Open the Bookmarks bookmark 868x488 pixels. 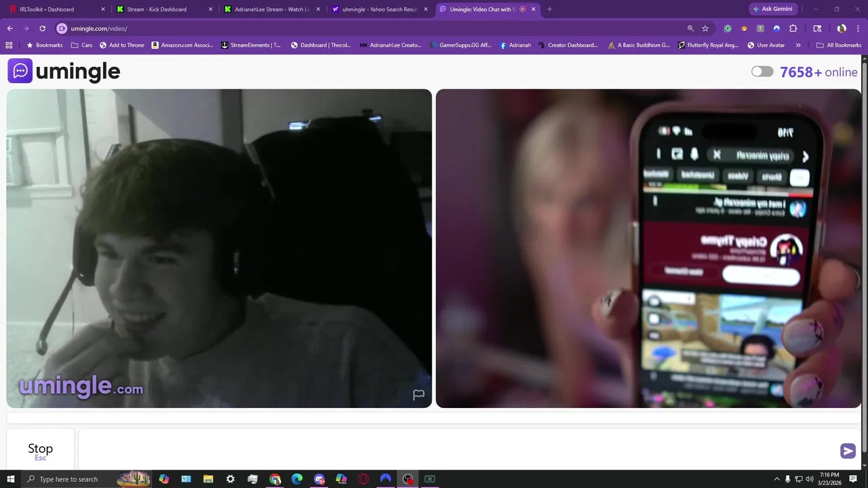[44, 45]
